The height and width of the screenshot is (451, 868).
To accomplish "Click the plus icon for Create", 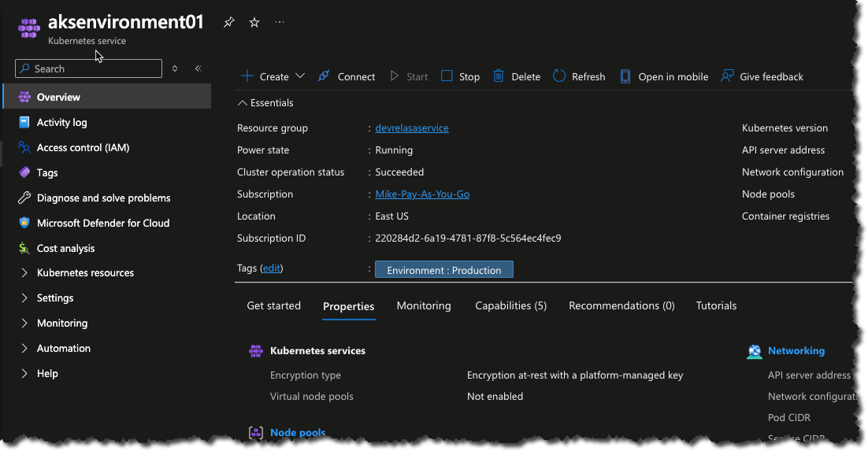I will (247, 76).
